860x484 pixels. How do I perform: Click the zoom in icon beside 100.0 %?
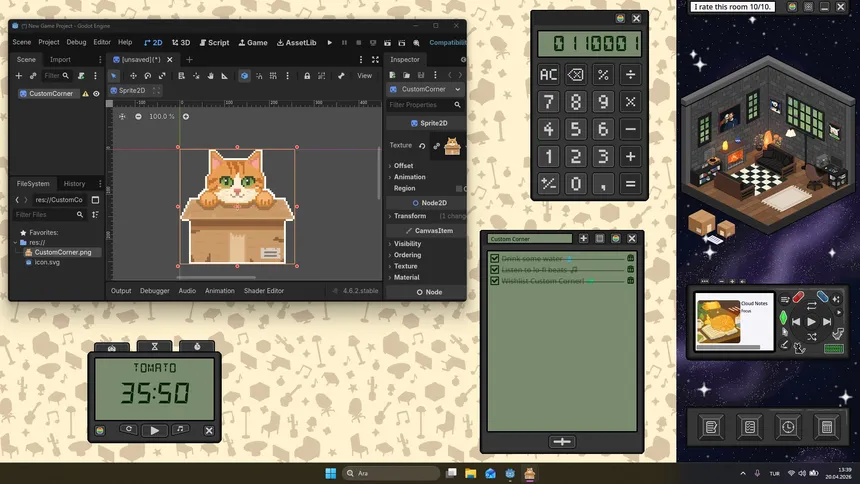[185, 117]
